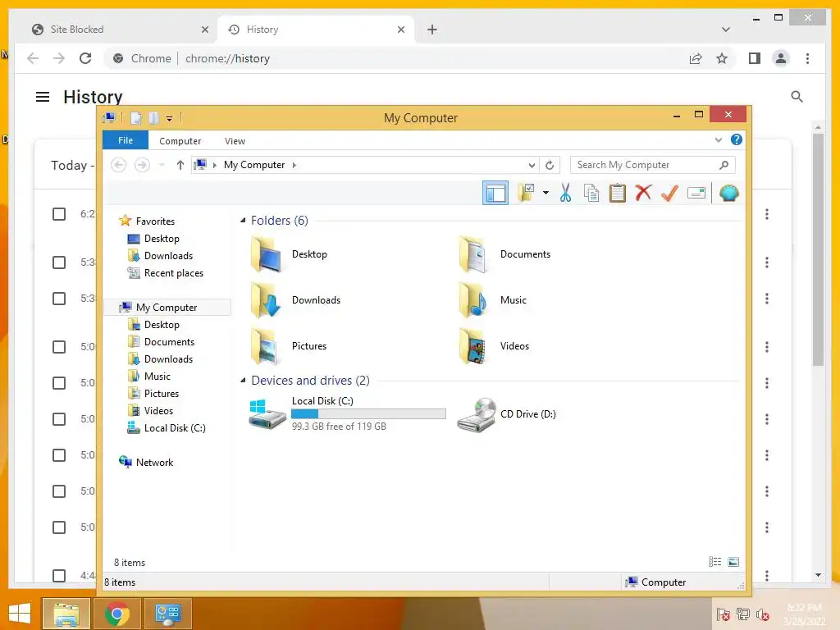Click the Paste clipboard icon
Image resolution: width=840 pixels, height=630 pixels.
[x=617, y=193]
